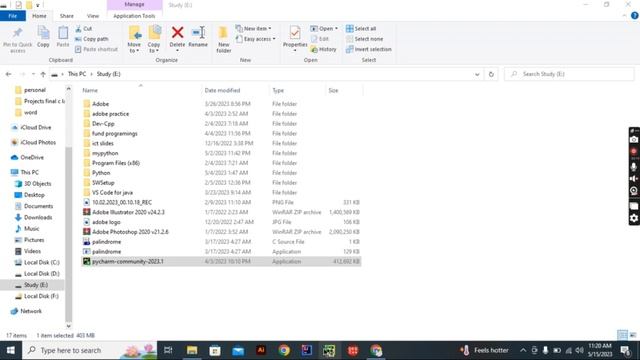640x360 pixels.
Task: Click the Manage contextual tab
Action: (134, 4)
